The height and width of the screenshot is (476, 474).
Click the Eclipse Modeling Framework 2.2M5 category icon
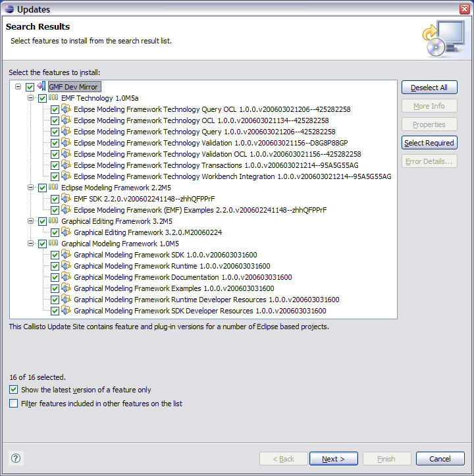tap(53, 187)
